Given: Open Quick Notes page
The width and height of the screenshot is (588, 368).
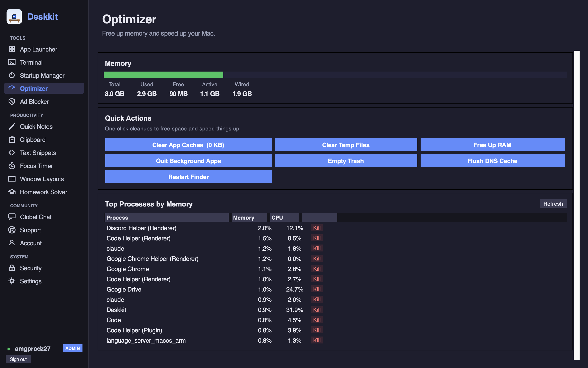Looking at the screenshot, I should click(x=44, y=127).
